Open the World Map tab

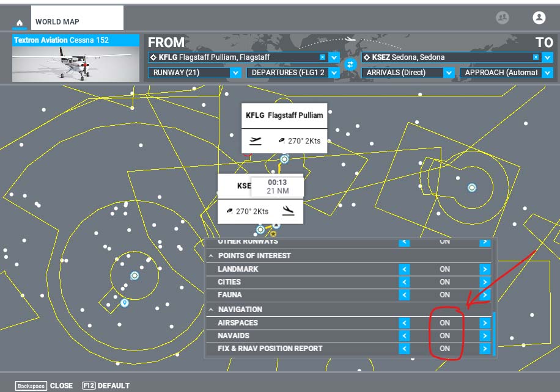(x=77, y=18)
